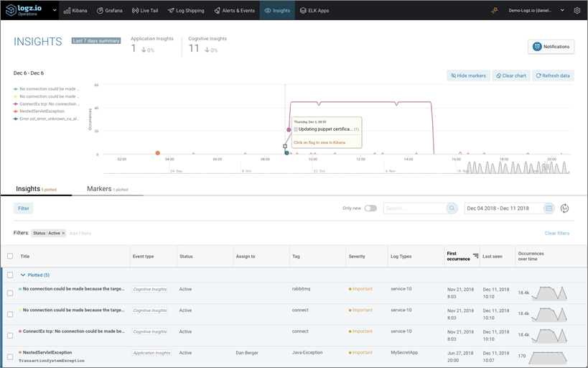Check the select-all header checkbox

[10, 256]
